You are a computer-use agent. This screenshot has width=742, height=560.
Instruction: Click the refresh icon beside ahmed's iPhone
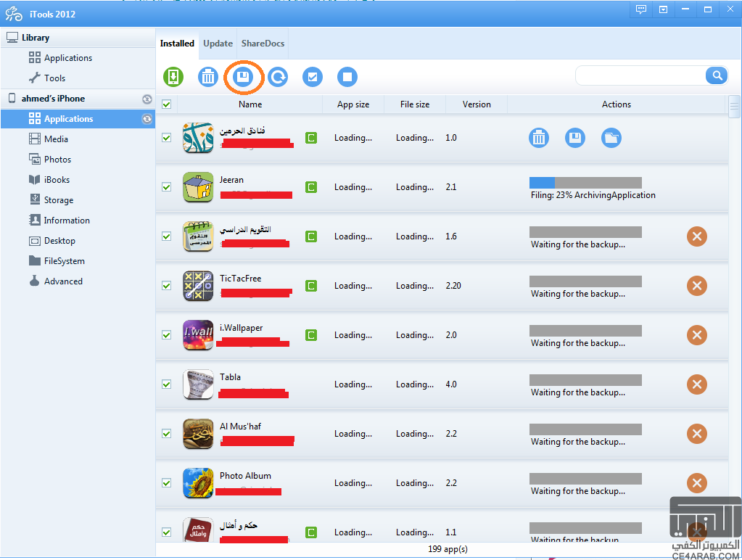(147, 99)
